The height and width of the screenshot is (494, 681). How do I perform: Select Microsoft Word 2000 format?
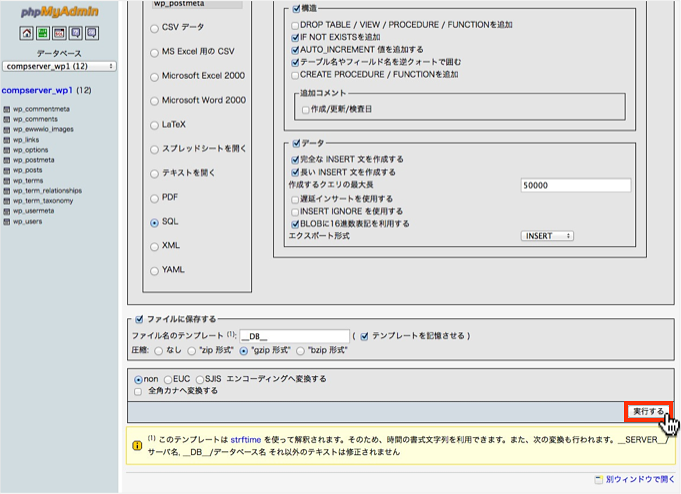coord(154,101)
